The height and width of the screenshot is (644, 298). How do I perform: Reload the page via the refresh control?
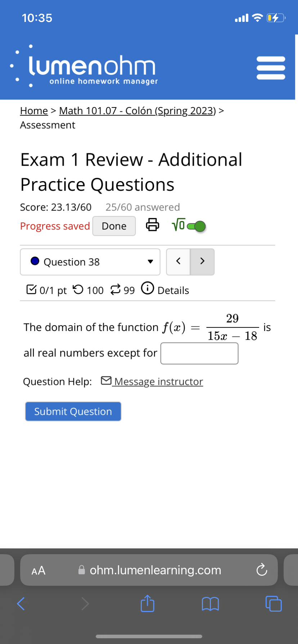[262, 570]
